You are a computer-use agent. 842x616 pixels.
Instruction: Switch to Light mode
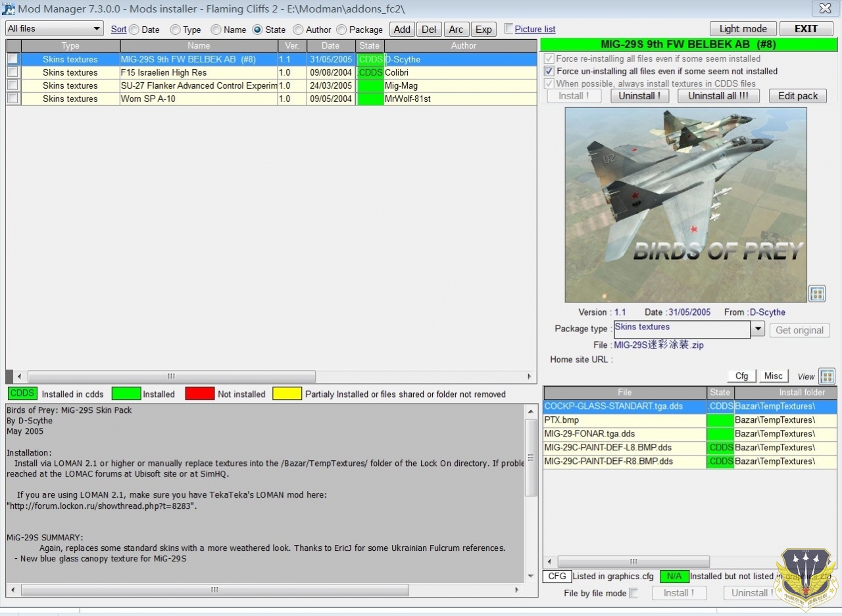tap(743, 29)
